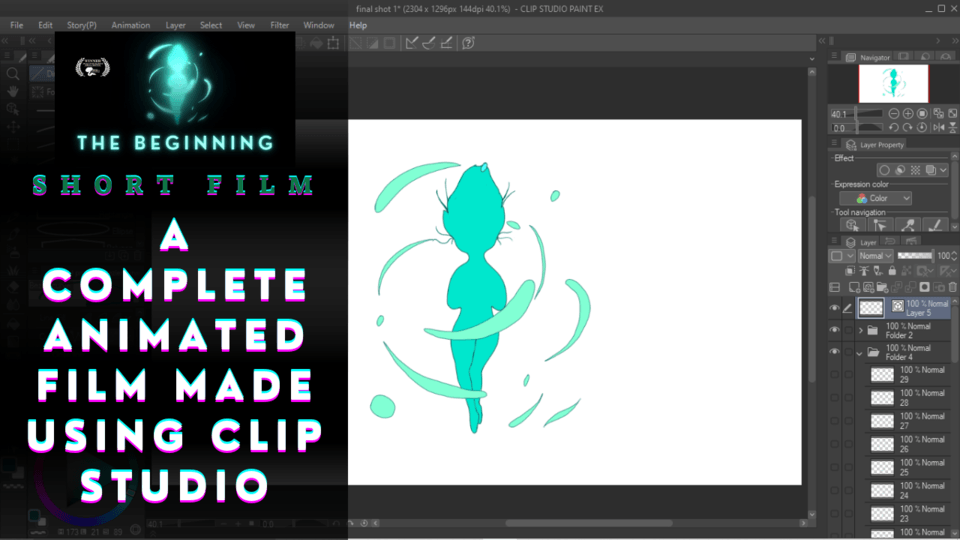Show layer 24 via visibility box

834,491
